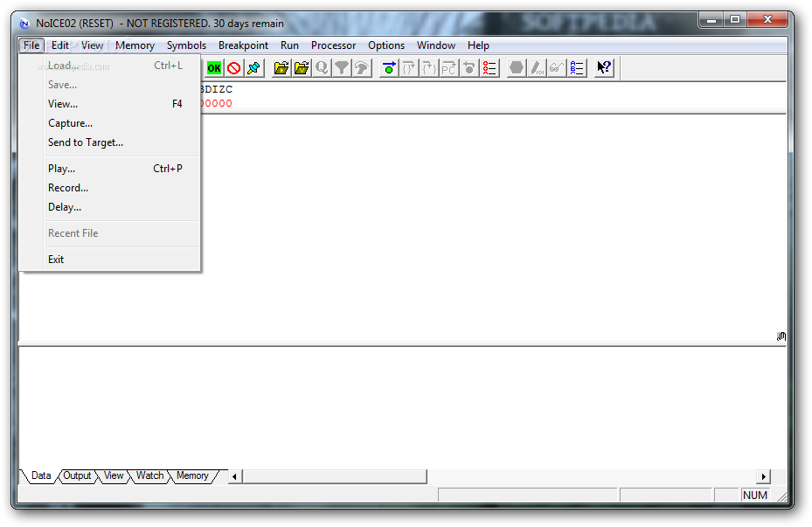Open the Edit menu

click(60, 45)
